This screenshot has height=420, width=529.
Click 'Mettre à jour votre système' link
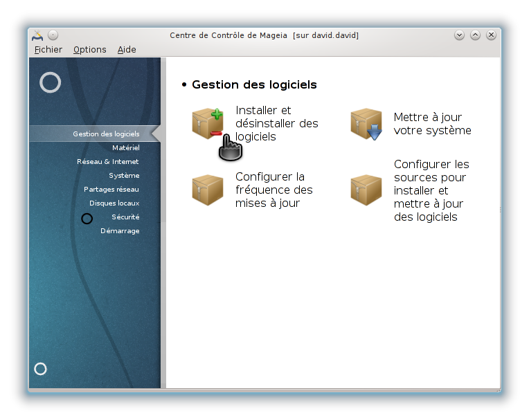pyautogui.click(x=432, y=124)
